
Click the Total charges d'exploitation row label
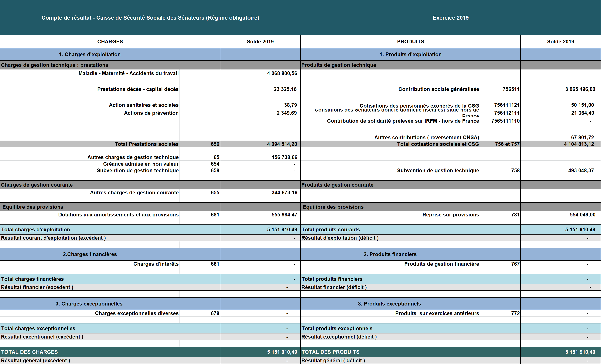coord(36,229)
